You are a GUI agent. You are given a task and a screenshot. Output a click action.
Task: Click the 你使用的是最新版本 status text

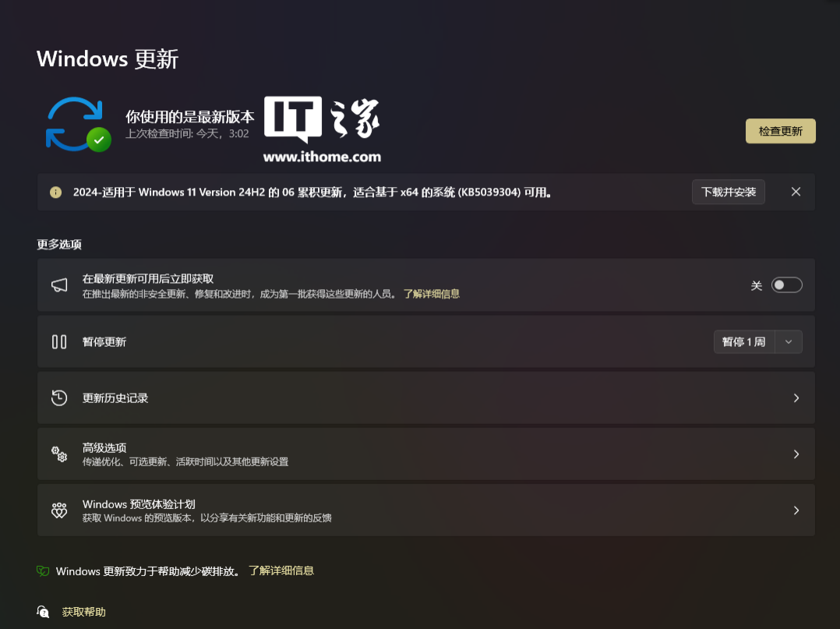[189, 116]
